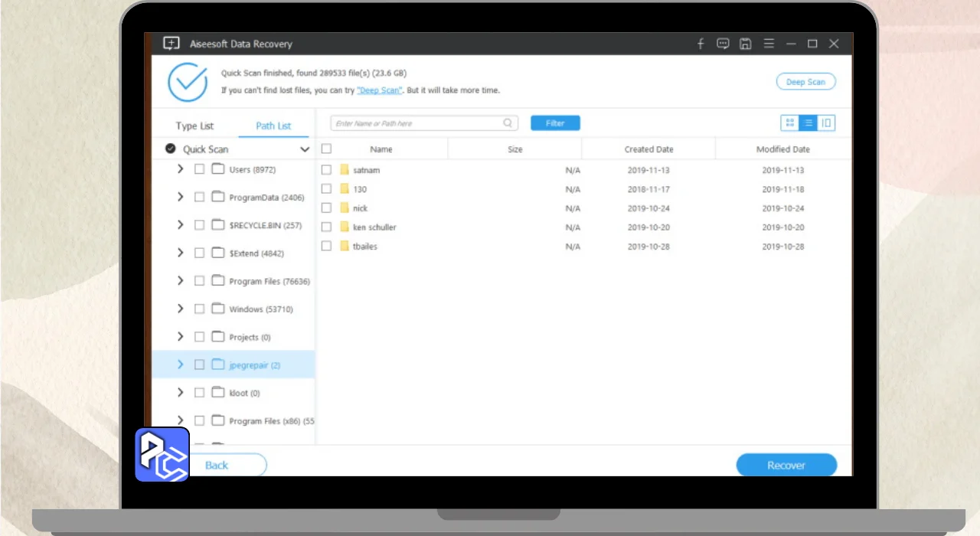Image resolution: width=980 pixels, height=536 pixels.
Task: Expand the ProgramData tree node
Action: (x=181, y=197)
